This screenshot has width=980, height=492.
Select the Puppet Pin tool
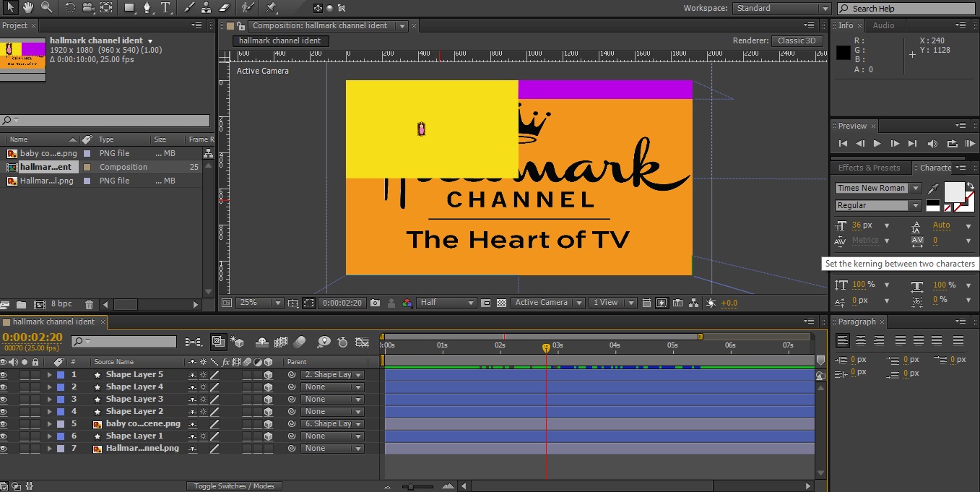[x=271, y=7]
